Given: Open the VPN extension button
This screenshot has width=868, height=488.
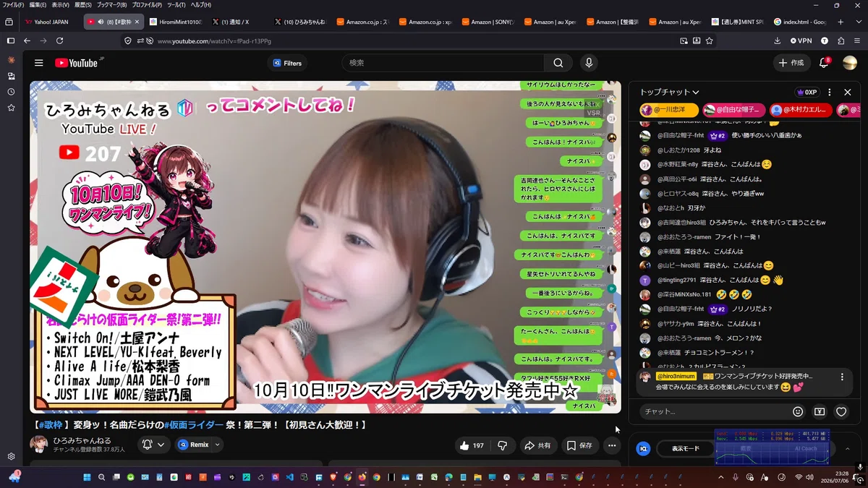Looking at the screenshot, I should point(801,41).
